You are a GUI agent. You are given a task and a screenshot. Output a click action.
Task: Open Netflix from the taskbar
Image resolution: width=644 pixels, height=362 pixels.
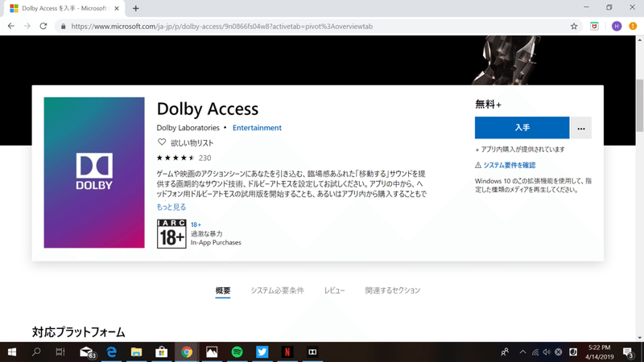point(287,352)
